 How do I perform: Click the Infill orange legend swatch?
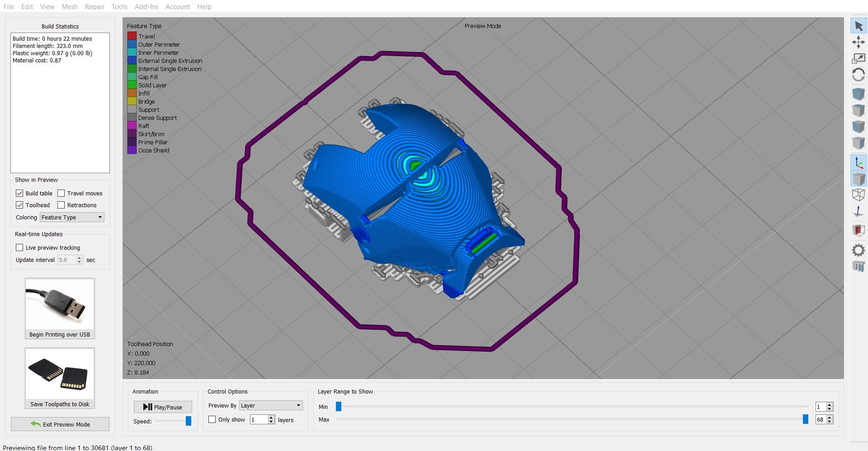pos(132,93)
